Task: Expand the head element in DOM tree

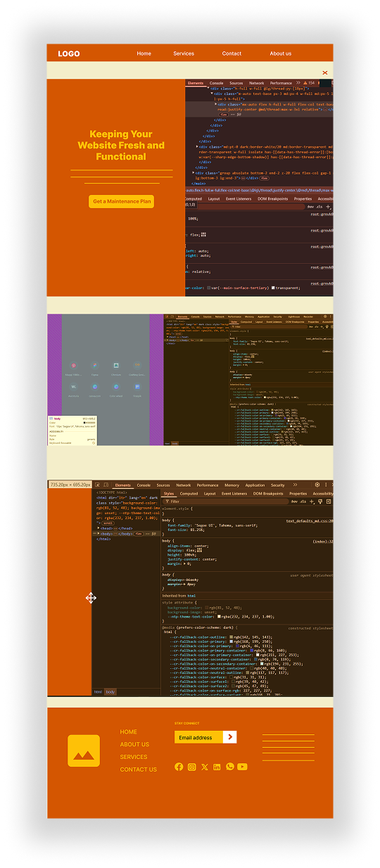Action: (98, 528)
